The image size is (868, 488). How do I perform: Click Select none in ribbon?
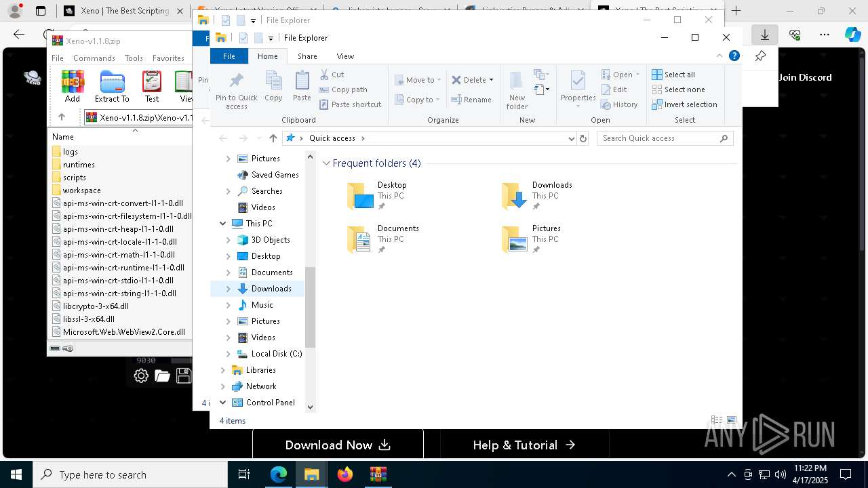[678, 89]
